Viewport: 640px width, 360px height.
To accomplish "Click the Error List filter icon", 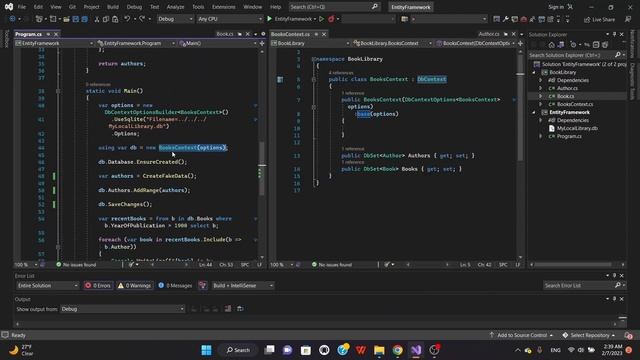I will point(202,285).
